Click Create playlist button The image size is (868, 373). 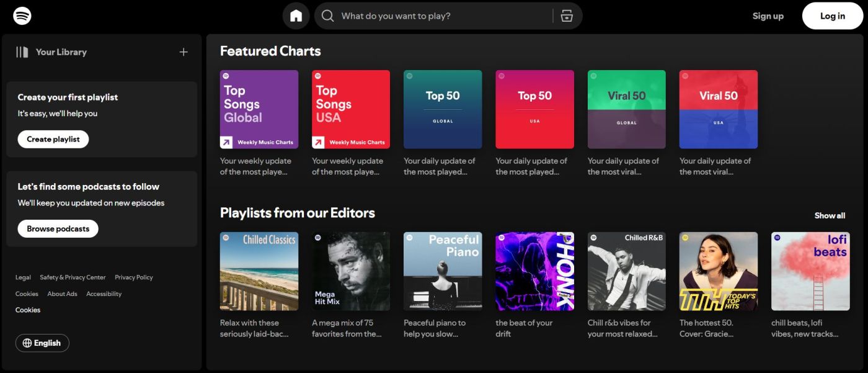click(x=53, y=139)
